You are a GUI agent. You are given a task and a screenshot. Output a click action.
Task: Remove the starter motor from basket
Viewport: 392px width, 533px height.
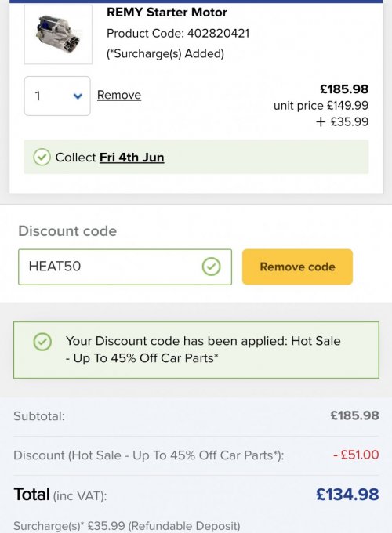tap(119, 95)
